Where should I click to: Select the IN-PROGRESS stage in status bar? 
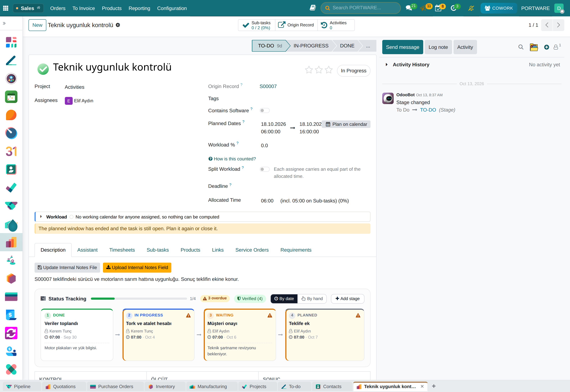pyautogui.click(x=311, y=46)
